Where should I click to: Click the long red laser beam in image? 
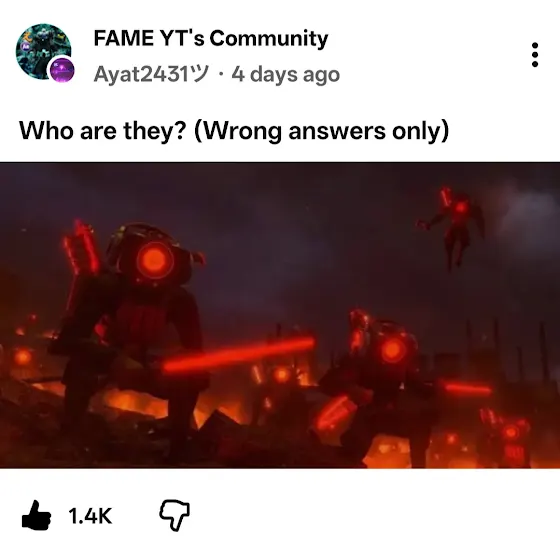click(x=238, y=355)
